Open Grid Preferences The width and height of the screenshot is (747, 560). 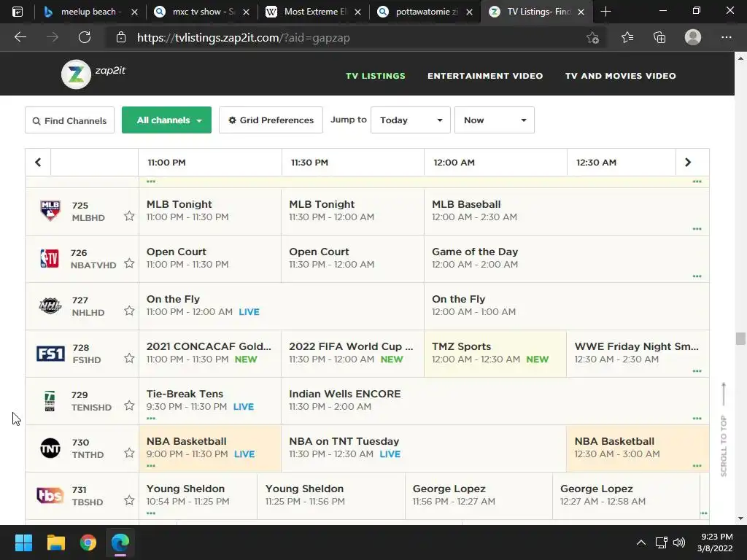271,120
